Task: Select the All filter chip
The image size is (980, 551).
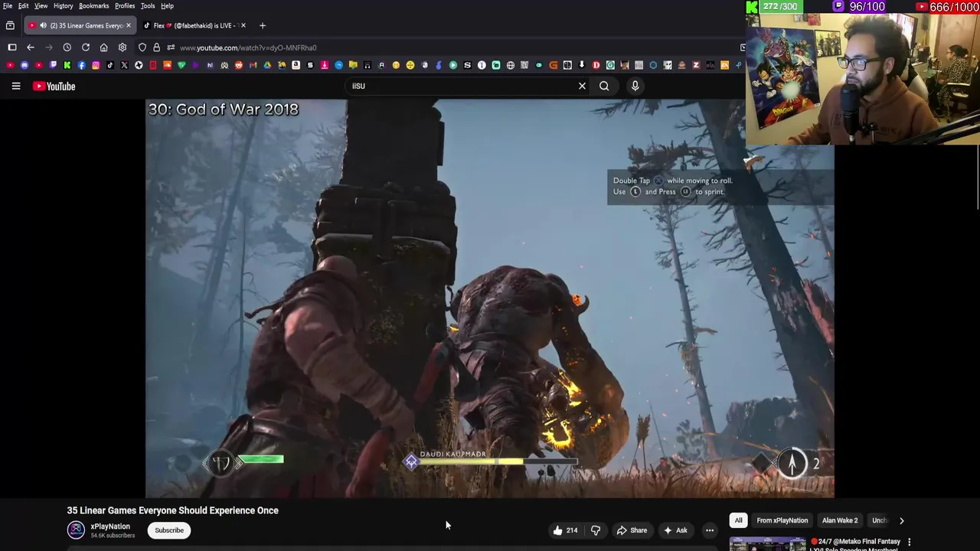Action: 738,520
